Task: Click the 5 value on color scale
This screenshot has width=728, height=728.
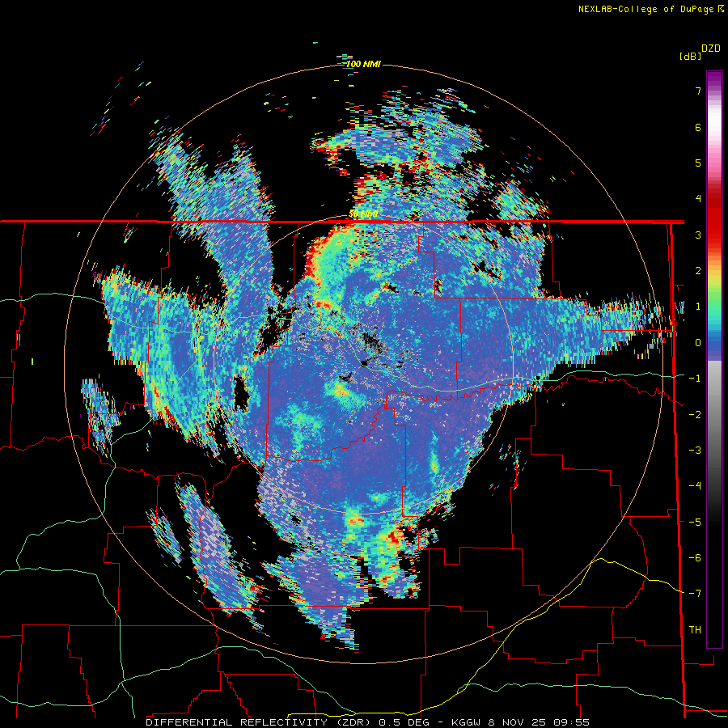Action: pyautogui.click(x=698, y=163)
